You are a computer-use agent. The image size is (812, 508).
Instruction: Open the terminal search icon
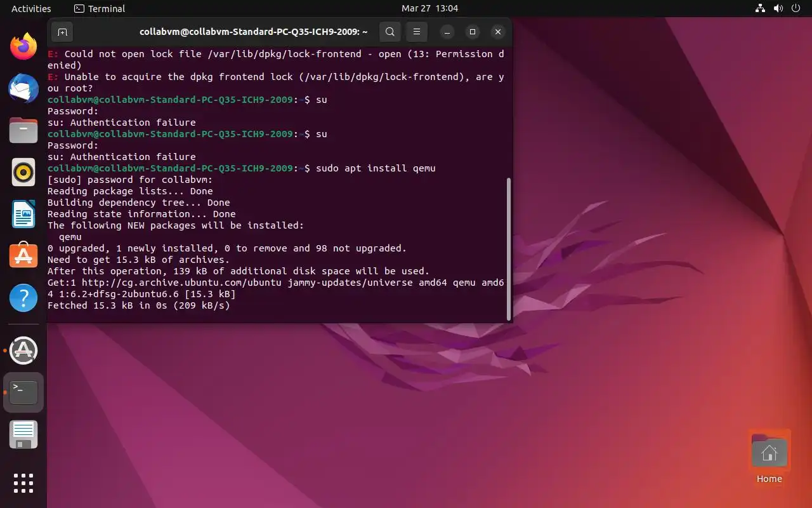click(x=390, y=32)
